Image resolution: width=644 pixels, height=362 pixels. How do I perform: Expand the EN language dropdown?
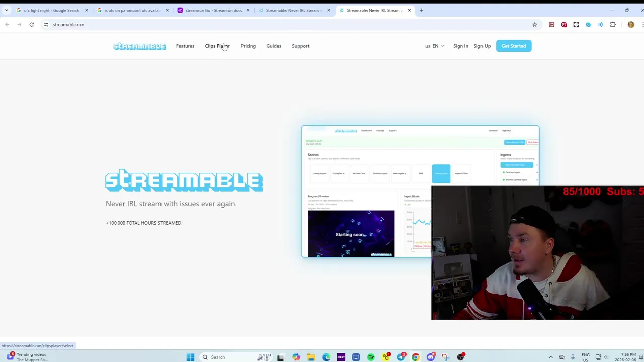point(435,46)
